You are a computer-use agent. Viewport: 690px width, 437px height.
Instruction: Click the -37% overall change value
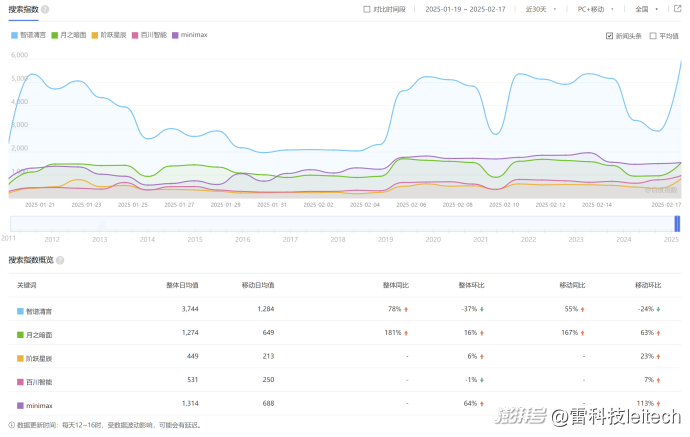coord(469,309)
